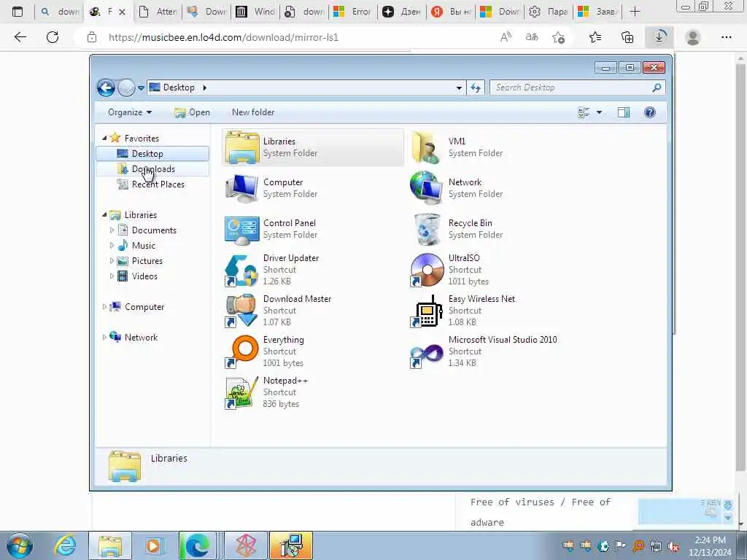Screen dimensions: 747x560
Task: Show the preview pane icon
Action: (x=624, y=112)
